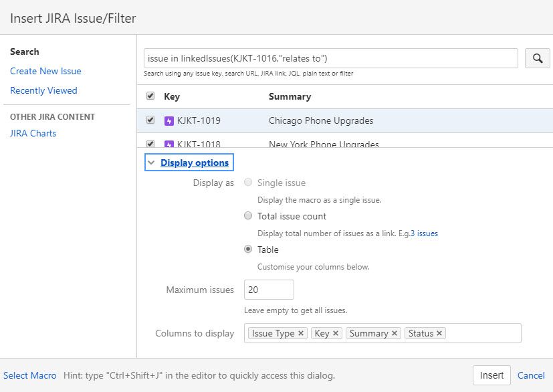Select the Single issue radio button
Viewport: 553px width, 392px height.
(248, 182)
